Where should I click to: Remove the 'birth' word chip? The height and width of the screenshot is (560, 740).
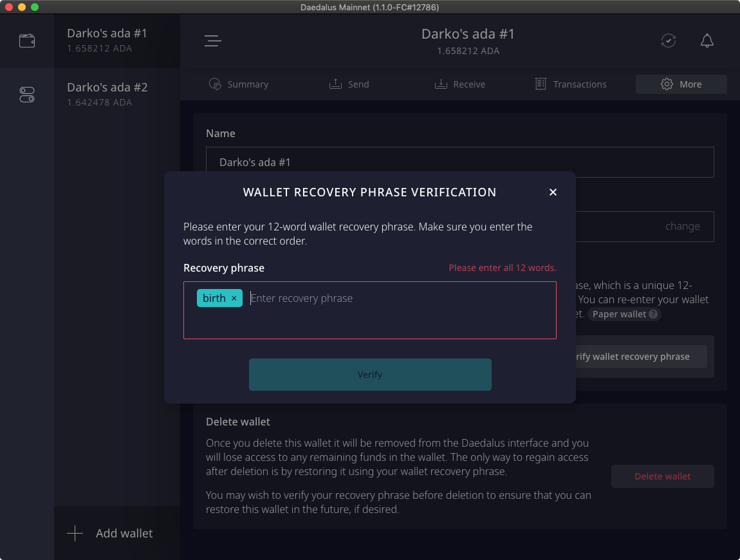point(234,299)
